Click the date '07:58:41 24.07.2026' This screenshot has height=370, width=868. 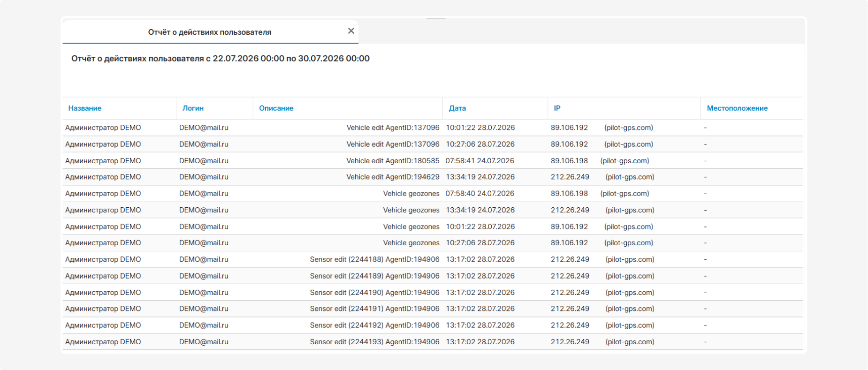coord(480,161)
